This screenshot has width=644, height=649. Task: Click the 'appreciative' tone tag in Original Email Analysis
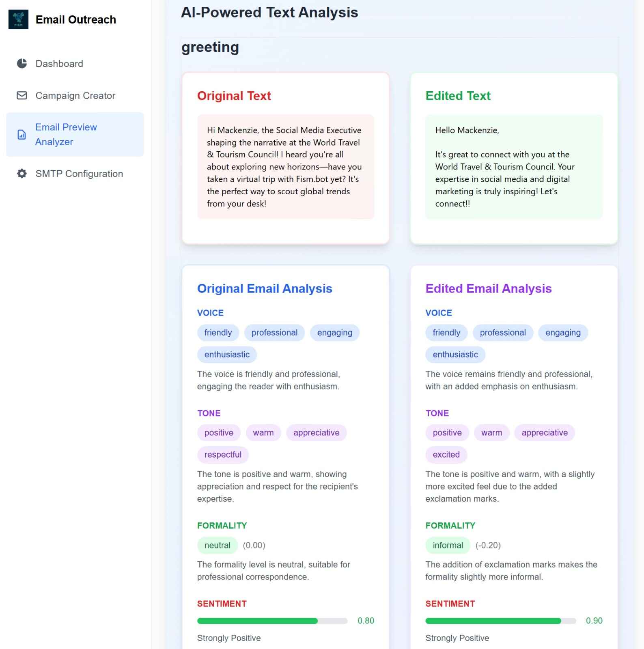(316, 433)
